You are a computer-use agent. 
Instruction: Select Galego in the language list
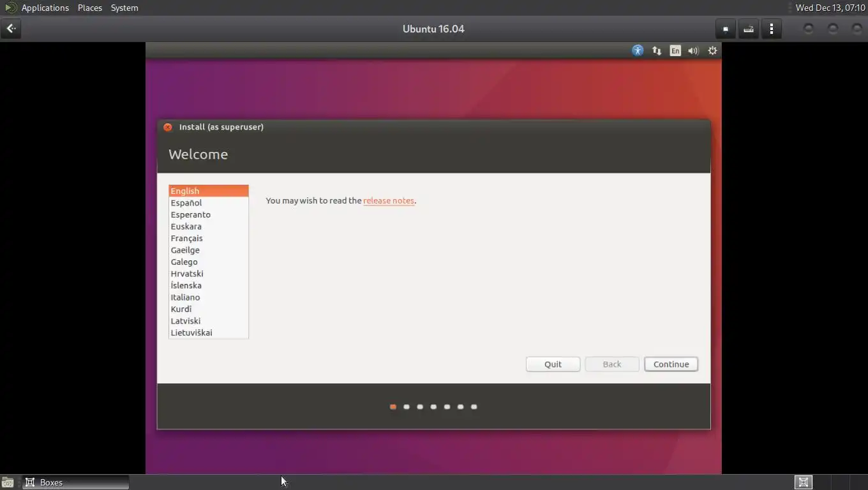coord(209,262)
